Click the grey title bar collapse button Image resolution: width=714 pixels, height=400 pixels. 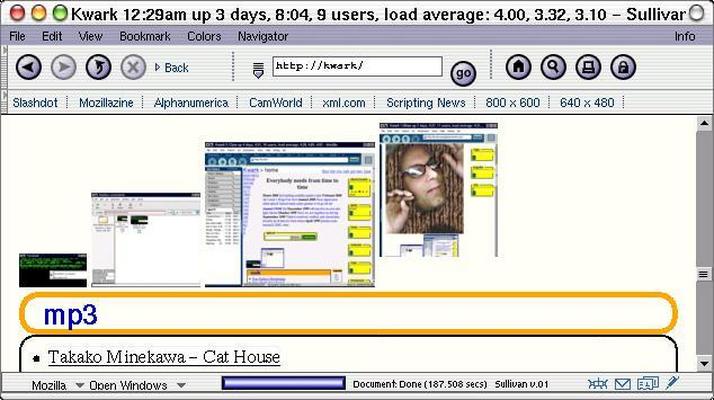pos(696,13)
